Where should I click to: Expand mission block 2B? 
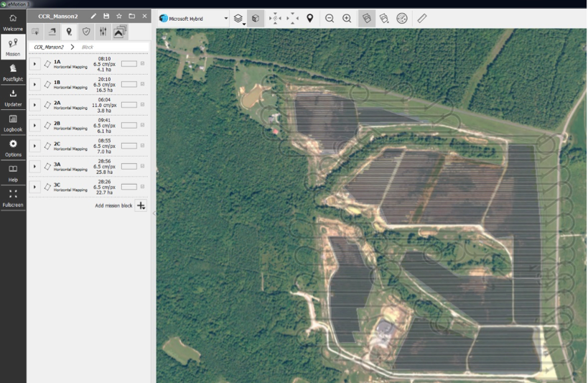coord(34,126)
